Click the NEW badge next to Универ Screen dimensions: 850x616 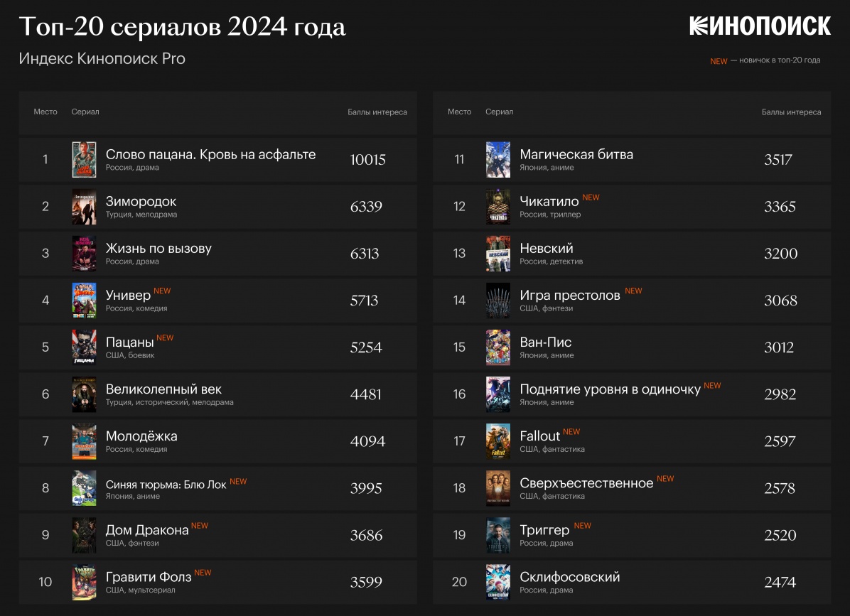pos(162,291)
